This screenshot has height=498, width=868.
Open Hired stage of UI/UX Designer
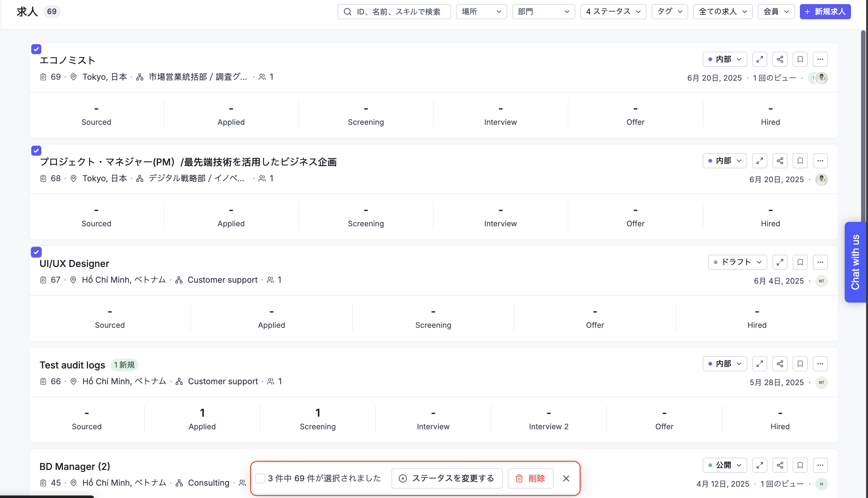click(x=757, y=317)
